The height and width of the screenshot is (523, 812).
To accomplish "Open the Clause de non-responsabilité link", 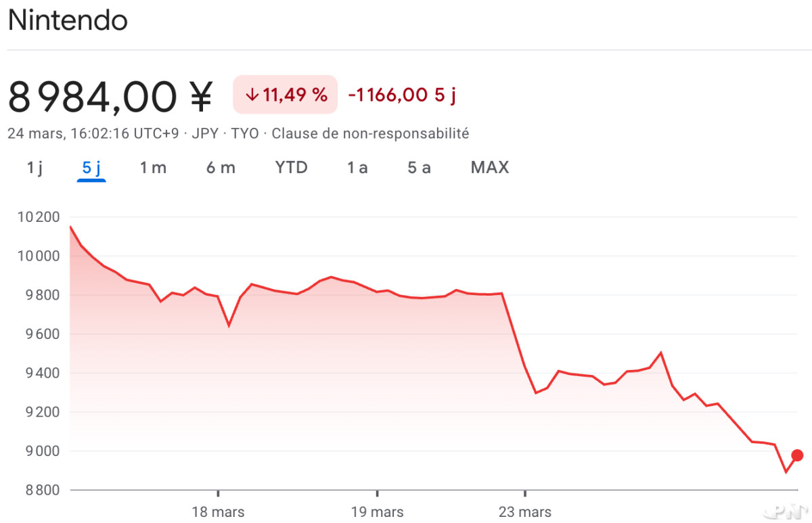I will point(370,133).
